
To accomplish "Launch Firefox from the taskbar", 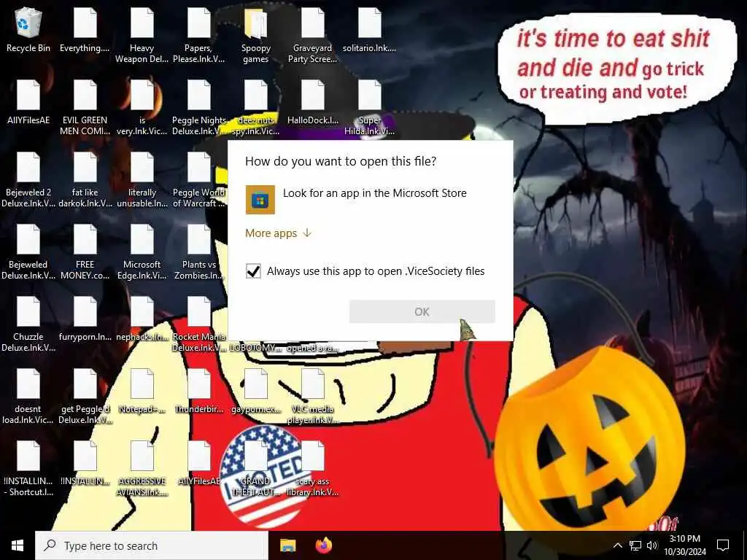I will tap(323, 545).
